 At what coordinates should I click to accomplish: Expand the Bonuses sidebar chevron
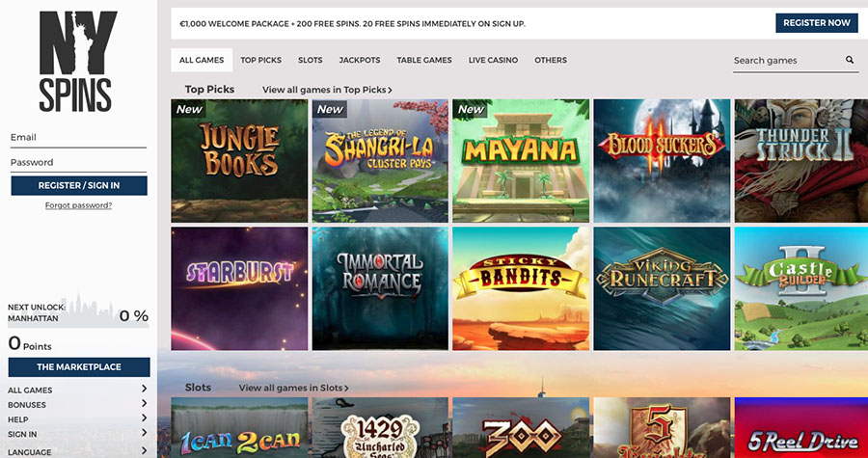point(144,403)
